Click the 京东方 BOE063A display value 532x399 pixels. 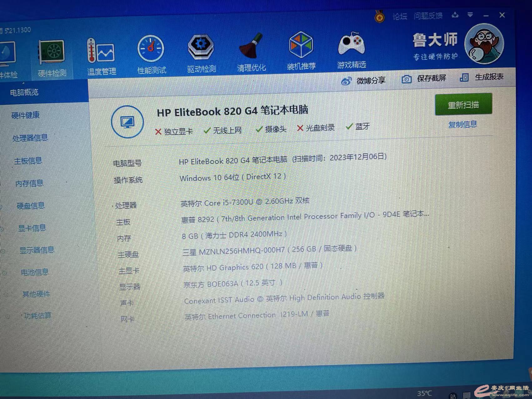point(233,284)
